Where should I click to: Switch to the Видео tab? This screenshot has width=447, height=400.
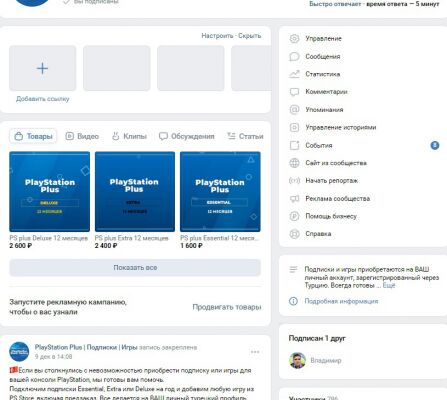click(x=82, y=136)
